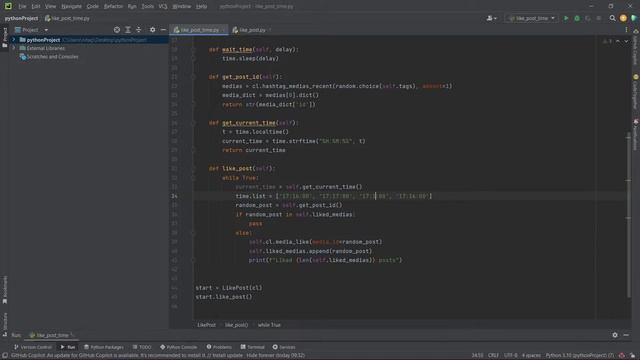640x360 pixels.
Task: Go to previous highlighted error arrow
Action: pyautogui.click(x=618, y=41)
